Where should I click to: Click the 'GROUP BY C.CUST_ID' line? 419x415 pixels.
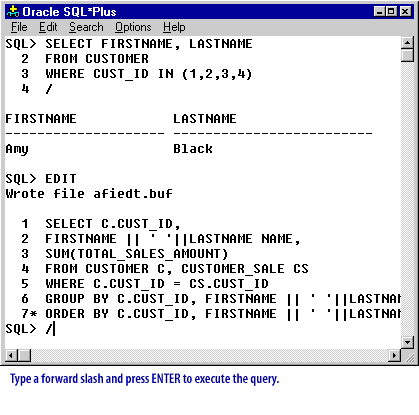pos(223,299)
